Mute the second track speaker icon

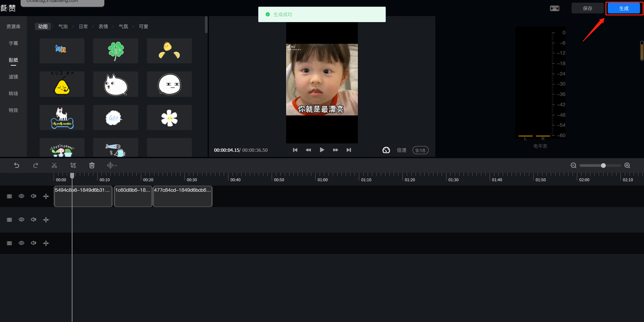pyautogui.click(x=34, y=220)
